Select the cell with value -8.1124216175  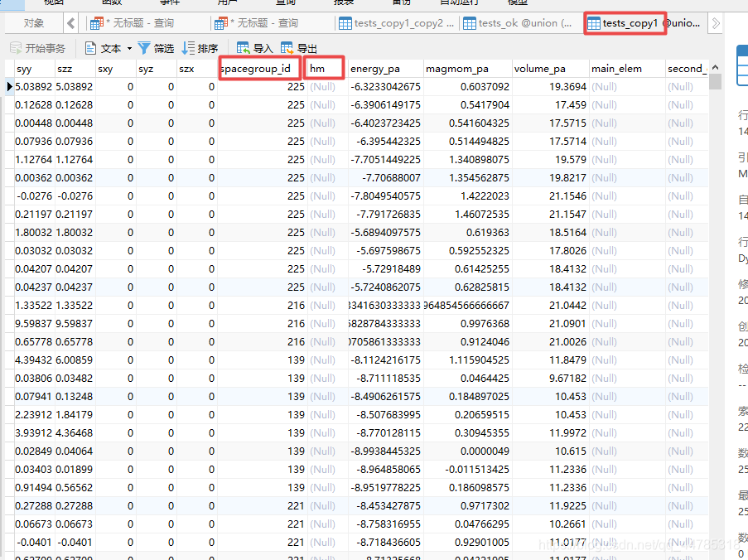coord(385,360)
